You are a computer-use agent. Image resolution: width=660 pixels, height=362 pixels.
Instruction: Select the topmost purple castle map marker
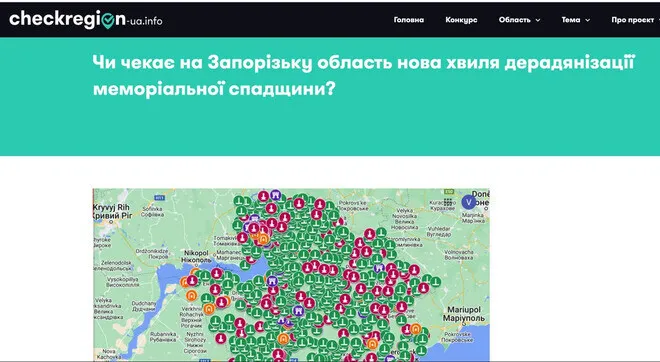[x=275, y=195]
